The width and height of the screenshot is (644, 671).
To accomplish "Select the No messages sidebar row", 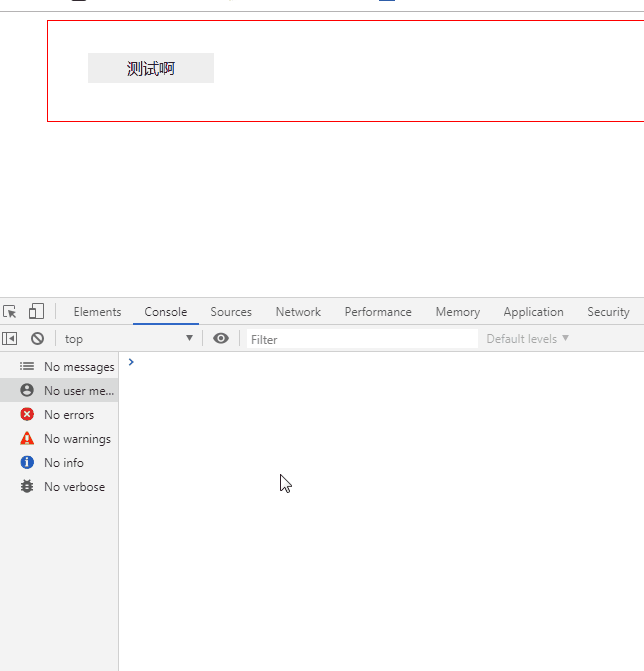I will click(x=59, y=366).
